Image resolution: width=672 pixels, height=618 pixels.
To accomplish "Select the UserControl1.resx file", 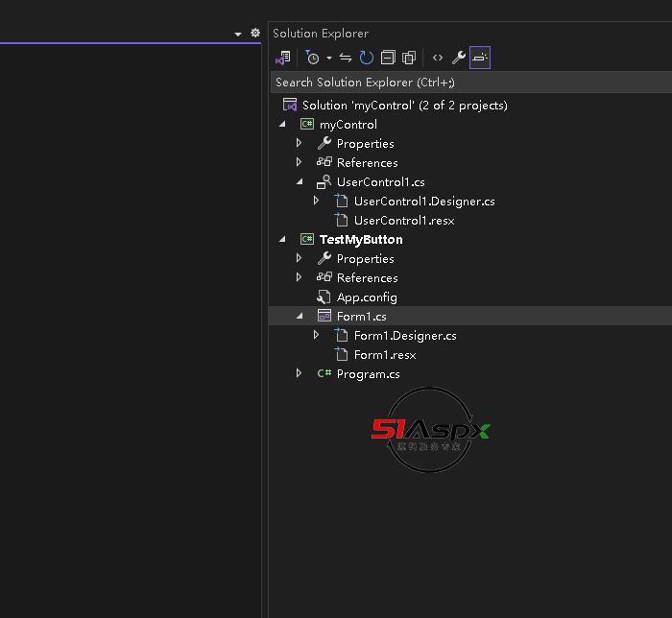I will 403,221.
